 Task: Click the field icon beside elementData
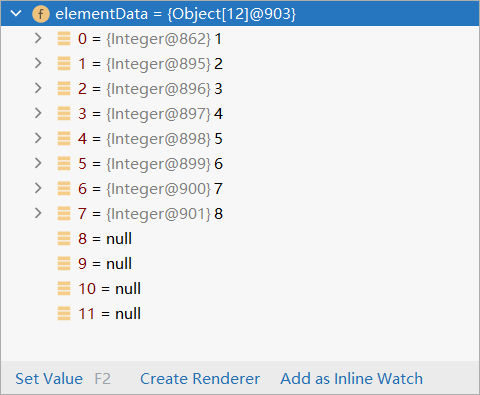41,14
